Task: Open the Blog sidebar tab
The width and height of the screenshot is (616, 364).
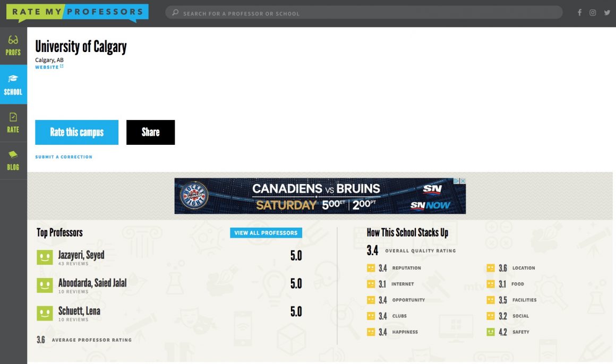Action: (x=13, y=160)
